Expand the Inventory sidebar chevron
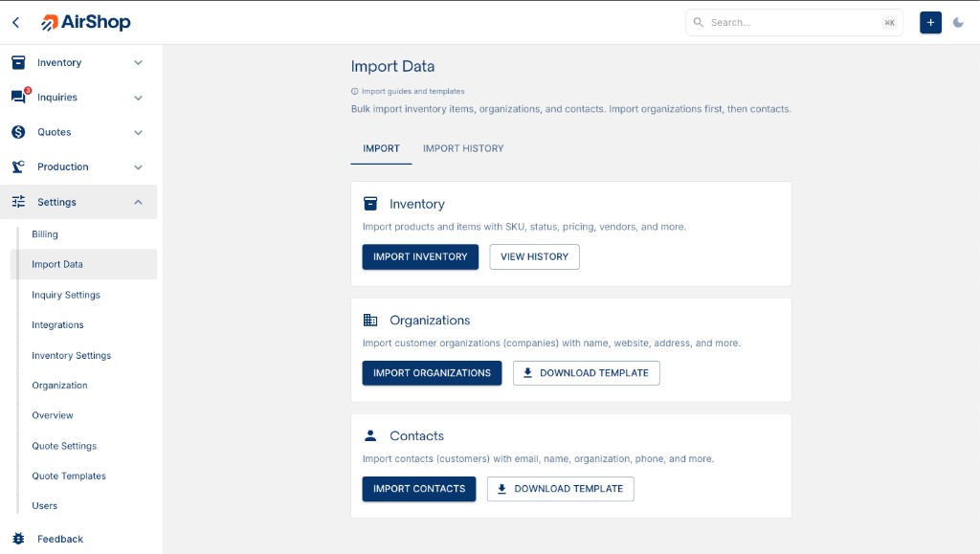This screenshot has height=554, width=980. 138,63
